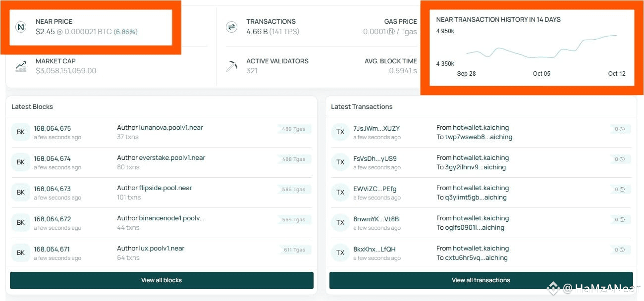Click the View all blocks button

pyautogui.click(x=161, y=280)
